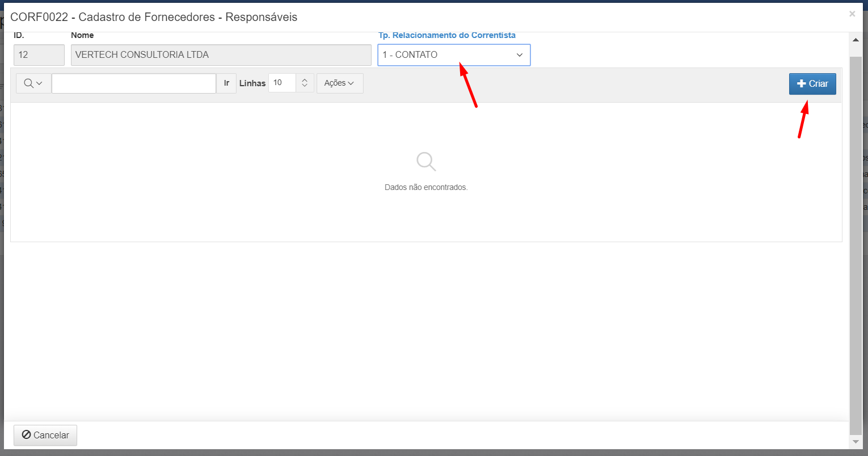Click the scrollbar up arrow
868x456 pixels.
pyautogui.click(x=856, y=40)
